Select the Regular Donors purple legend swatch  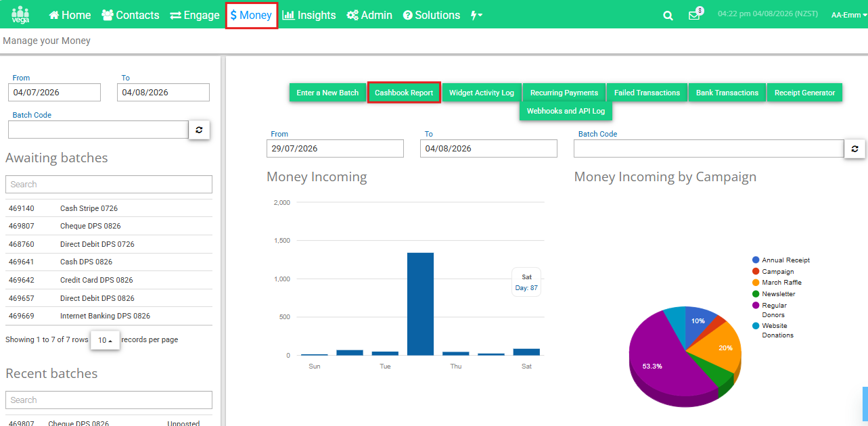coord(756,306)
